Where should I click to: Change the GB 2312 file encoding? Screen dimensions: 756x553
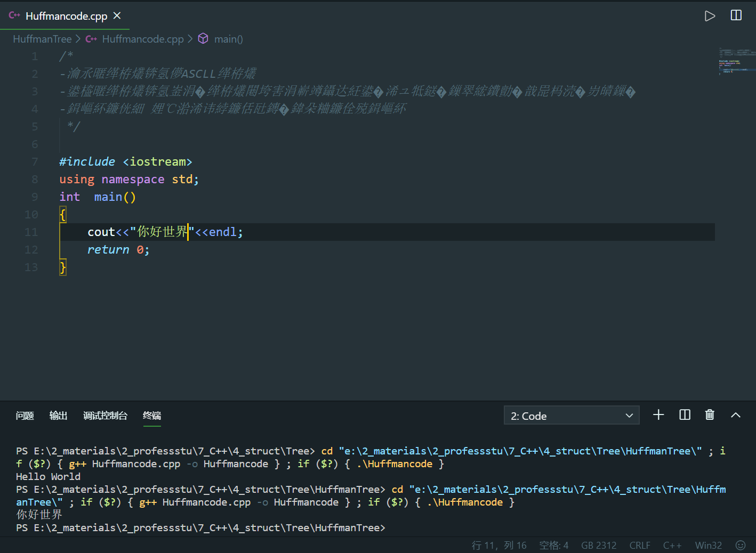[598, 545]
